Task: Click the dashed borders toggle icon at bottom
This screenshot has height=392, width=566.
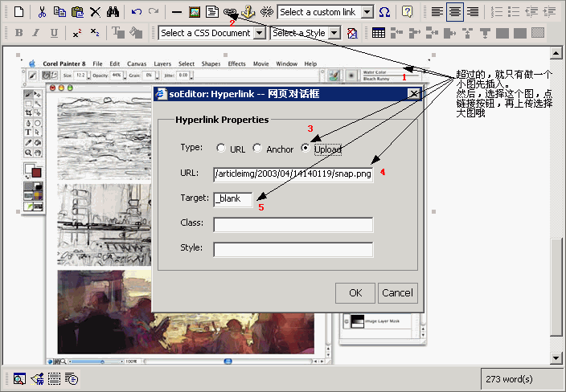Action: [54, 378]
